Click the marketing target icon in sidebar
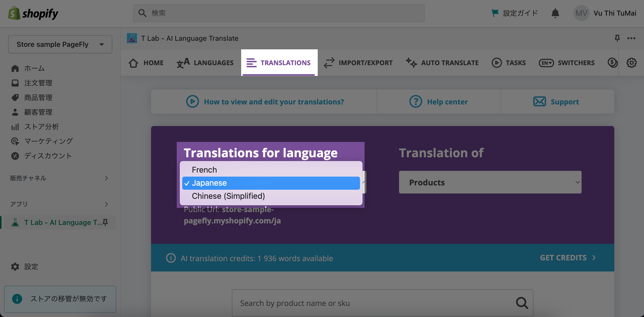Viewport: 644px width, 317px height. (15, 141)
